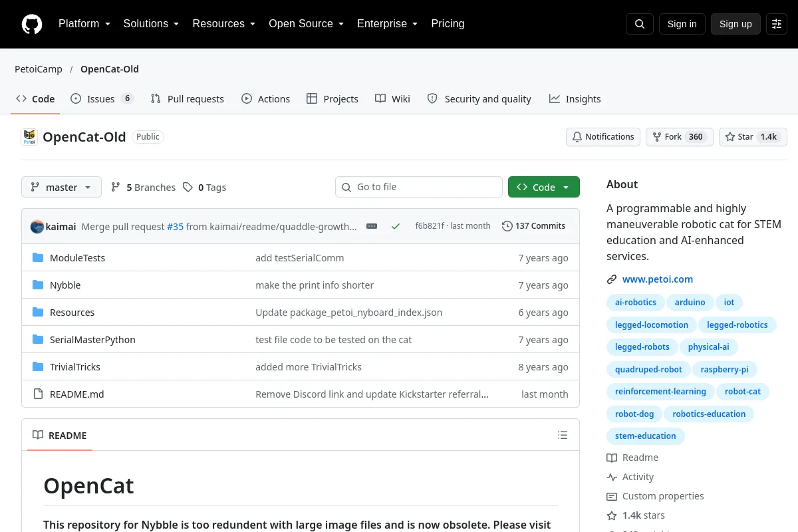Switch to the Code tab
The image size is (798, 532).
(35, 99)
